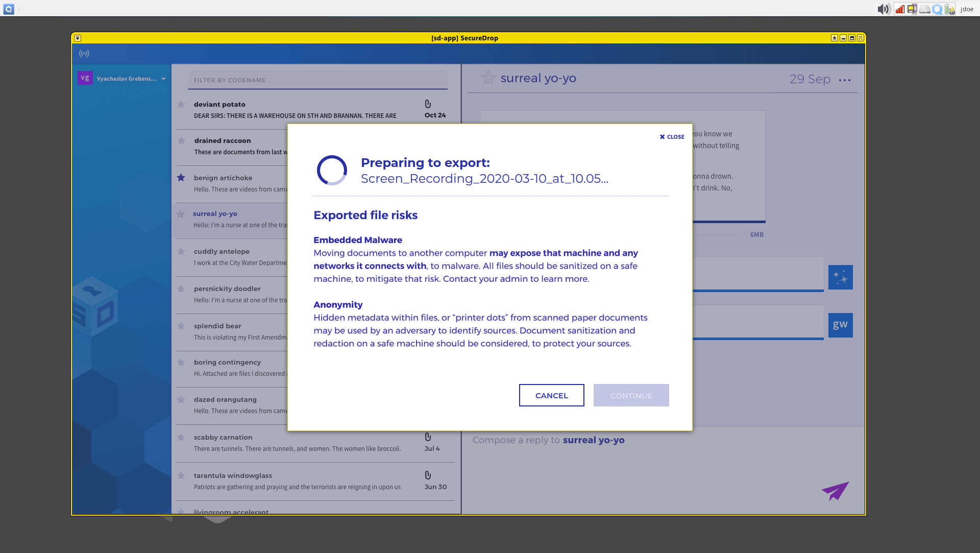This screenshot has height=553, width=980.
Task: Click the sync activity broadcast icon
Action: coord(84,54)
